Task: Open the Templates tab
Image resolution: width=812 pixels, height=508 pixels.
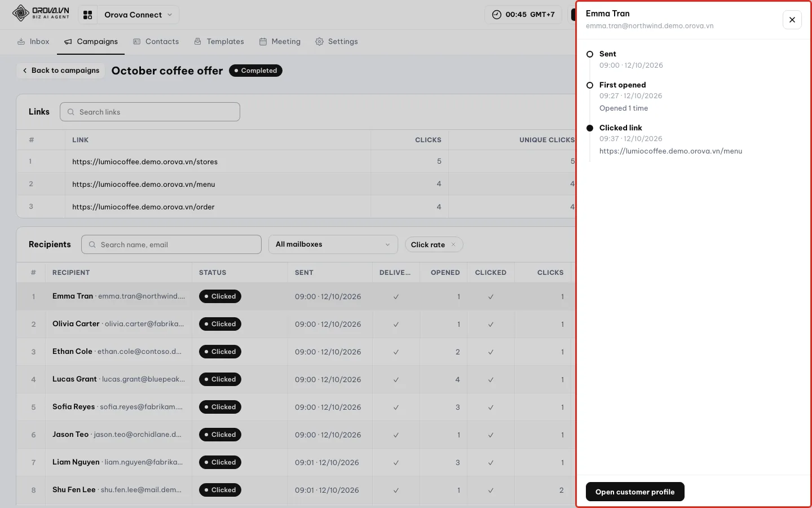Action: tap(219, 42)
